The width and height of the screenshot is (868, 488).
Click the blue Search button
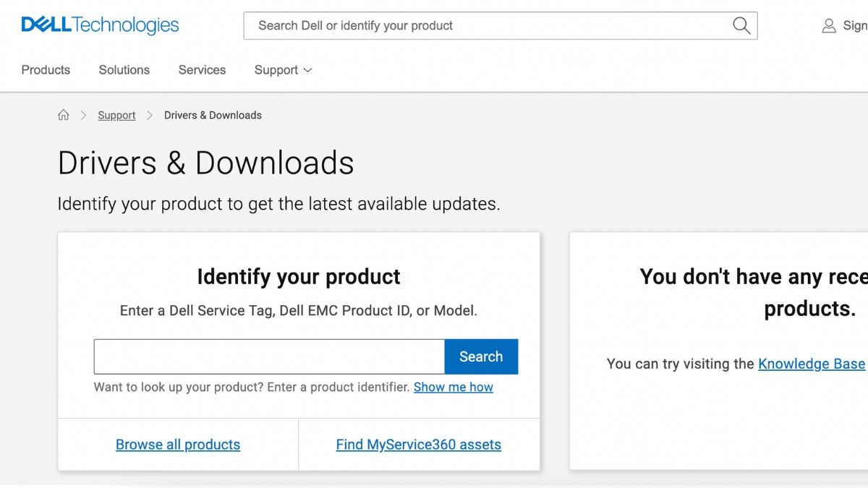(481, 356)
